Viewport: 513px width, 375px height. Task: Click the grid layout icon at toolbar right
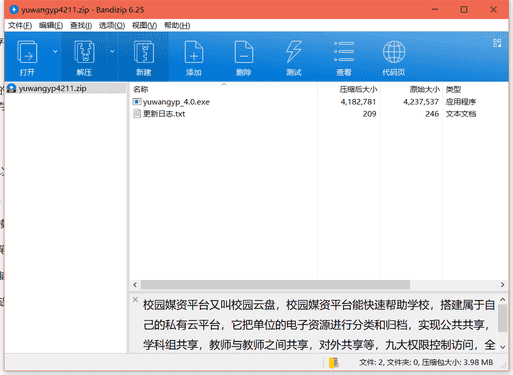click(497, 43)
